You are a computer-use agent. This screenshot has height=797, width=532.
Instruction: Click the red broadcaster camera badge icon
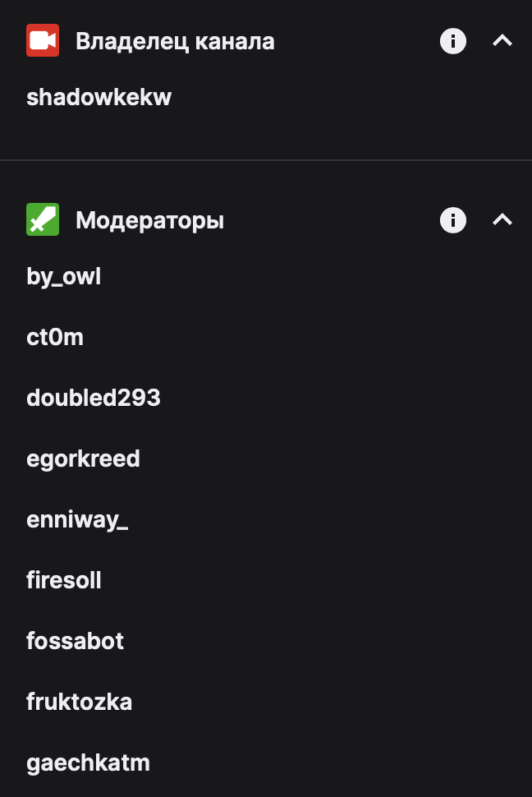(x=43, y=40)
